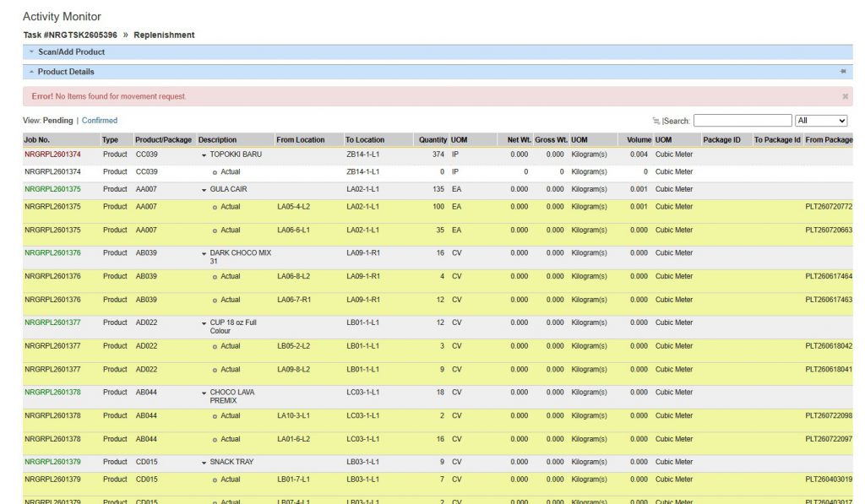
Task: Sort by From Package column header
Action: tap(829, 140)
